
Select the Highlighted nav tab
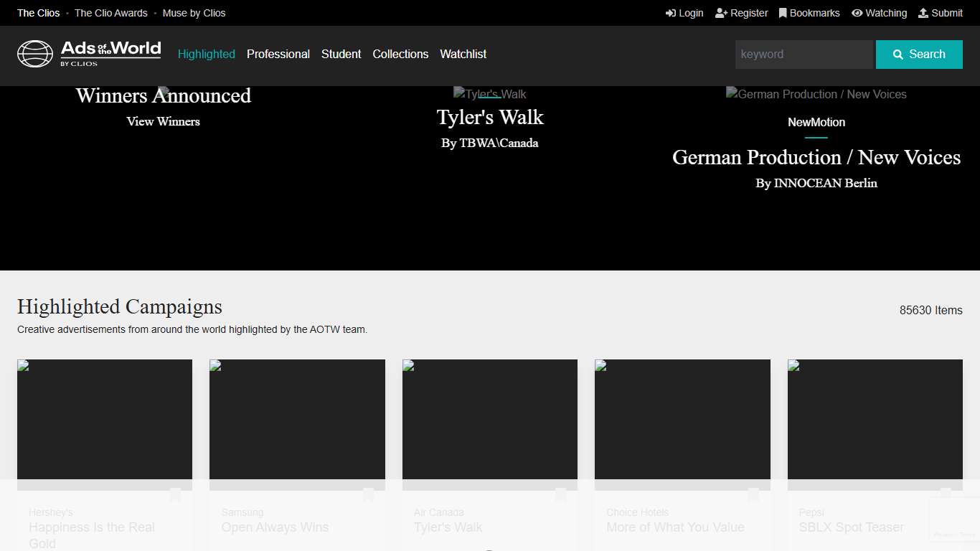(x=206, y=55)
